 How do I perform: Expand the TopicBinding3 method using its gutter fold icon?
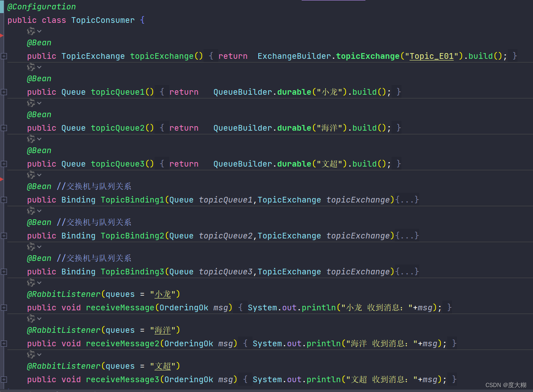click(4, 272)
